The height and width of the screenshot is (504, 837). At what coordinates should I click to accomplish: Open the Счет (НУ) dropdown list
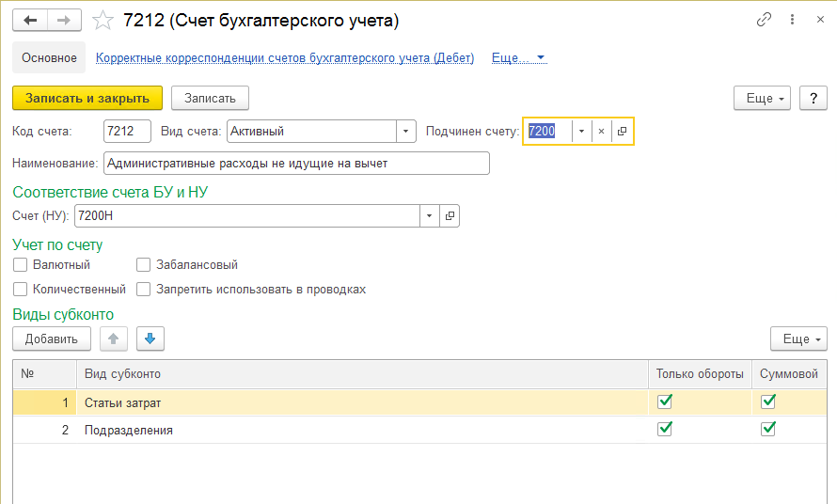430,216
